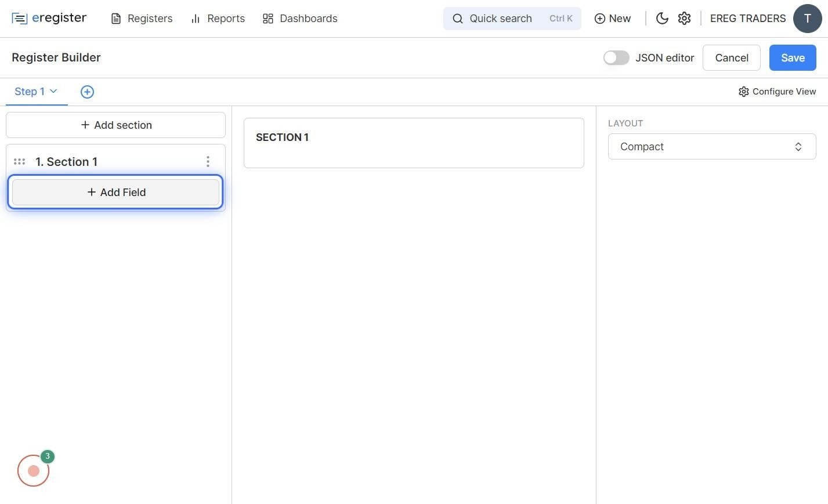Click the plus icon to add step
The width and height of the screenshot is (828, 504).
87,92
